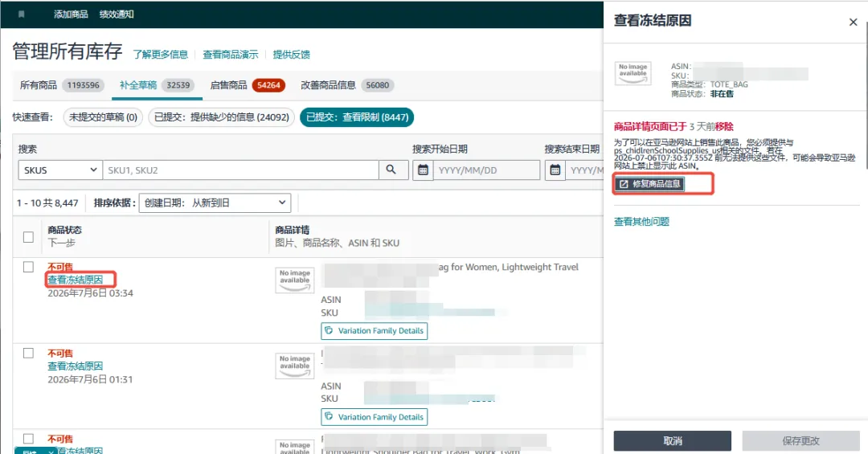This screenshot has height=454, width=868.
Task: Tick checkbox for product dated 03:34
Action: (28, 267)
